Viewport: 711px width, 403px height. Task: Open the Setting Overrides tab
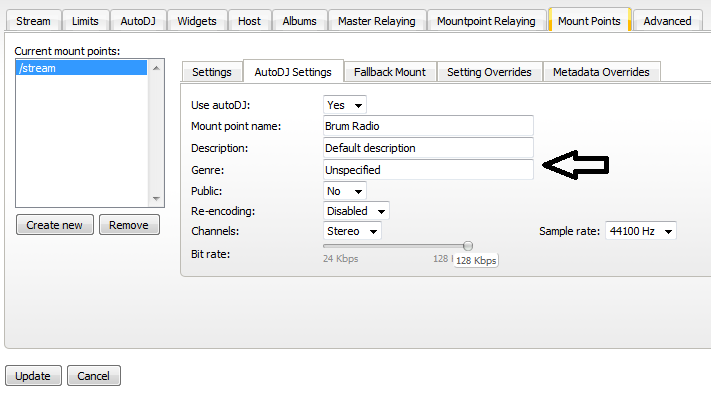pyautogui.click(x=490, y=72)
